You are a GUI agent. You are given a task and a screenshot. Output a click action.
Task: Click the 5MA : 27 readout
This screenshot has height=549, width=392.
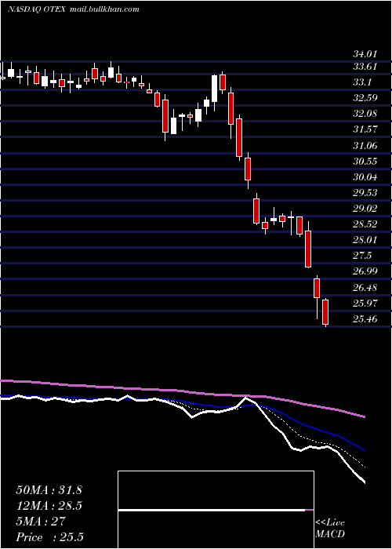41,522
